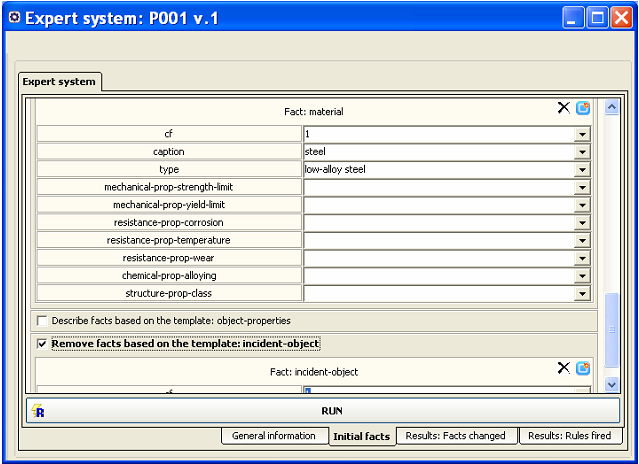
Task: Click the scrollbar down arrow
Action: [612, 384]
